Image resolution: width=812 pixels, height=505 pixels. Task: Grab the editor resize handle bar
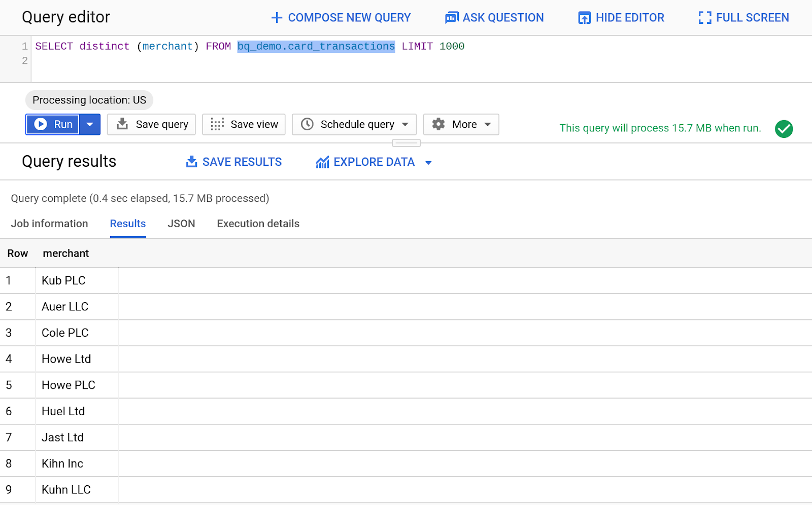(x=406, y=143)
